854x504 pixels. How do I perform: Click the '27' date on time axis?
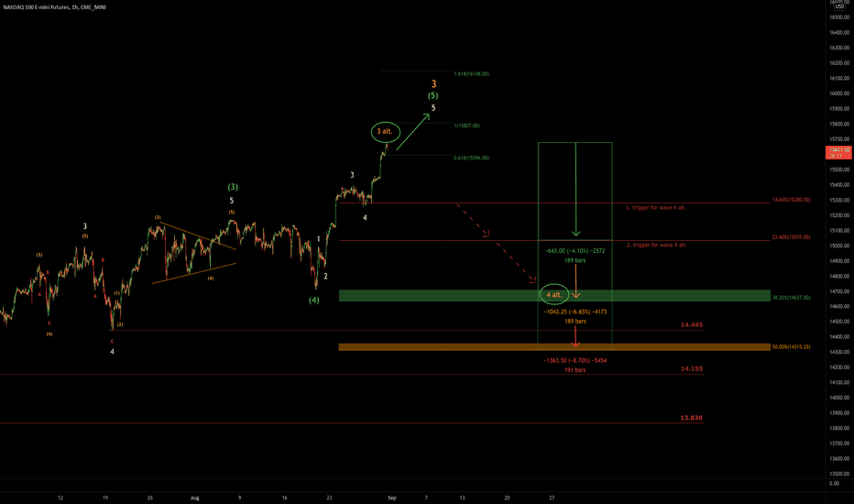(x=552, y=498)
